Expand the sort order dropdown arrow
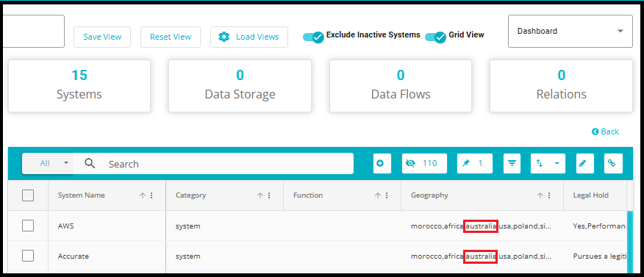 click(x=557, y=163)
